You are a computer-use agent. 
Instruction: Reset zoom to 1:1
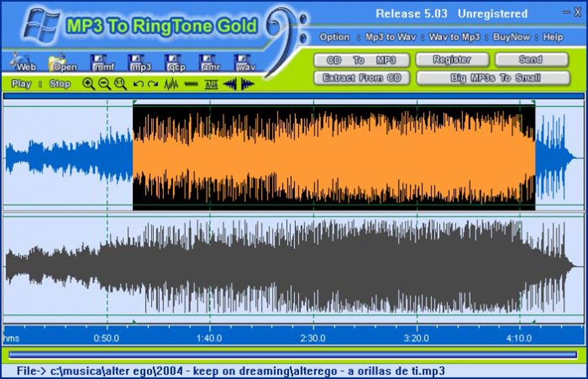120,84
